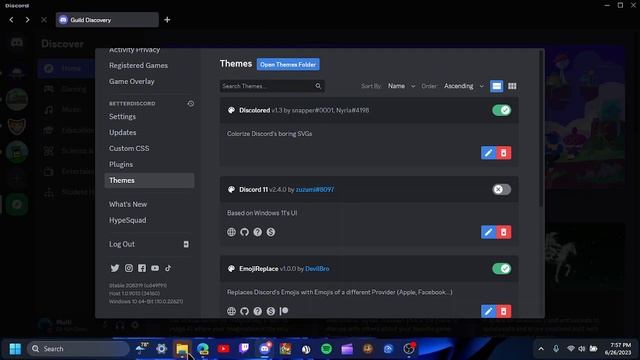Image resolution: width=640 pixels, height=360 pixels.
Task: Edit the EmojiReplace theme
Action: [x=488, y=311]
